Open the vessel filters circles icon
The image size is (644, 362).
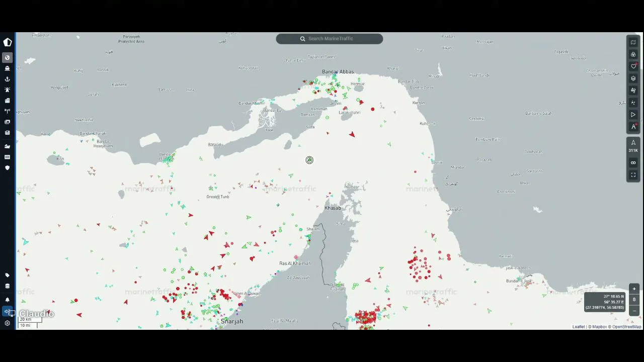633,54
